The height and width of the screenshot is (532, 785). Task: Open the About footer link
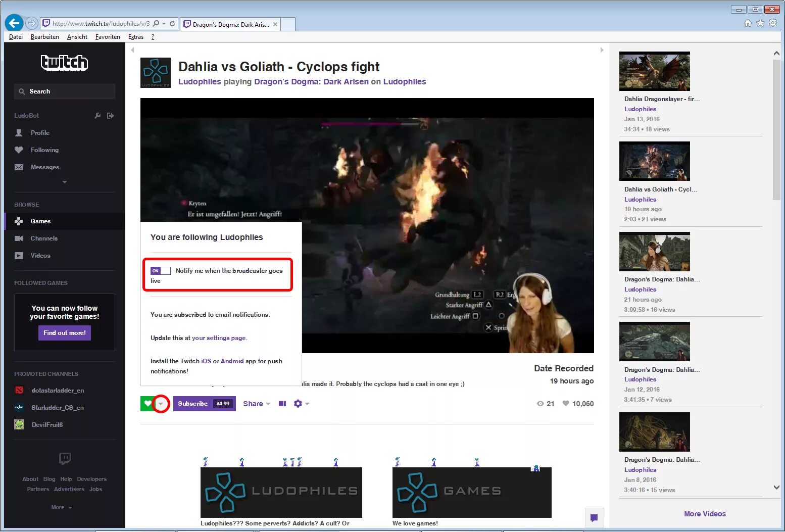pyautogui.click(x=30, y=479)
